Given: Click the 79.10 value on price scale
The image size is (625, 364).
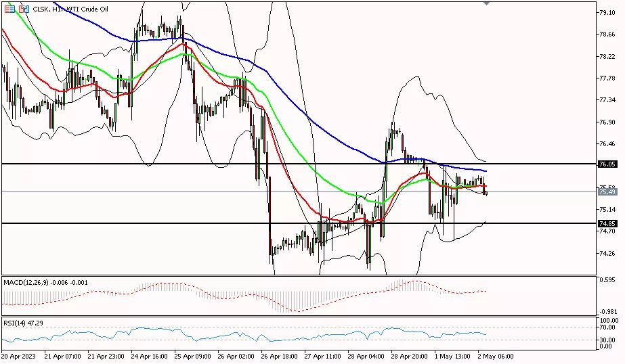Looking at the screenshot, I should click(607, 12).
